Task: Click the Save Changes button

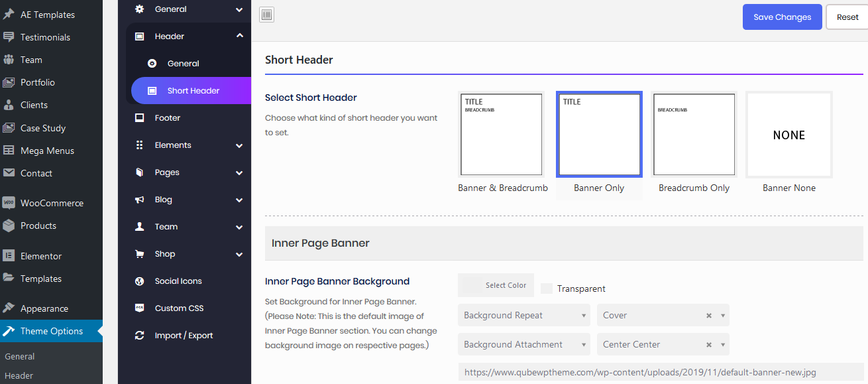Action: coord(782,17)
